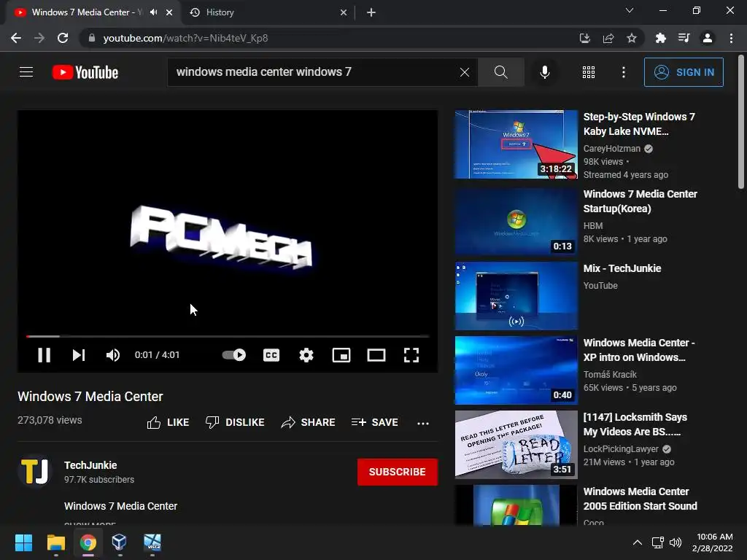The image size is (747, 560).
Task: Go to the YouTube home logo
Action: pyautogui.click(x=85, y=72)
